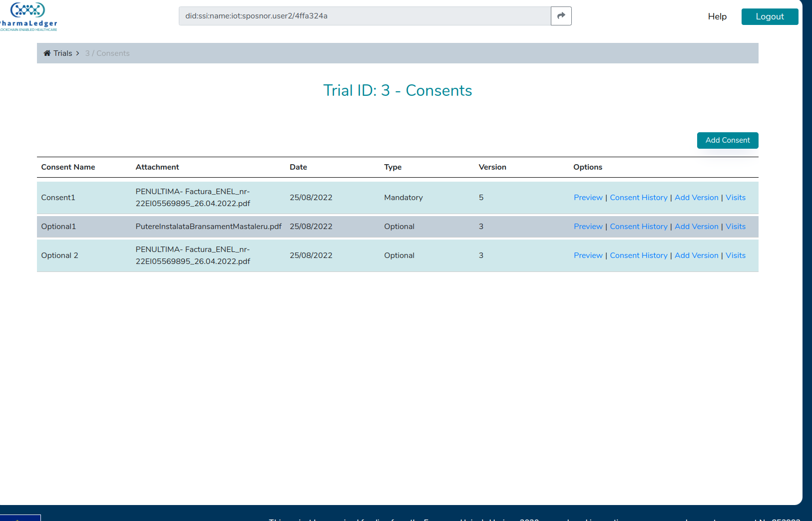Open Consent History for Consent1
Viewport: 812px width, 521px height.
638,197
